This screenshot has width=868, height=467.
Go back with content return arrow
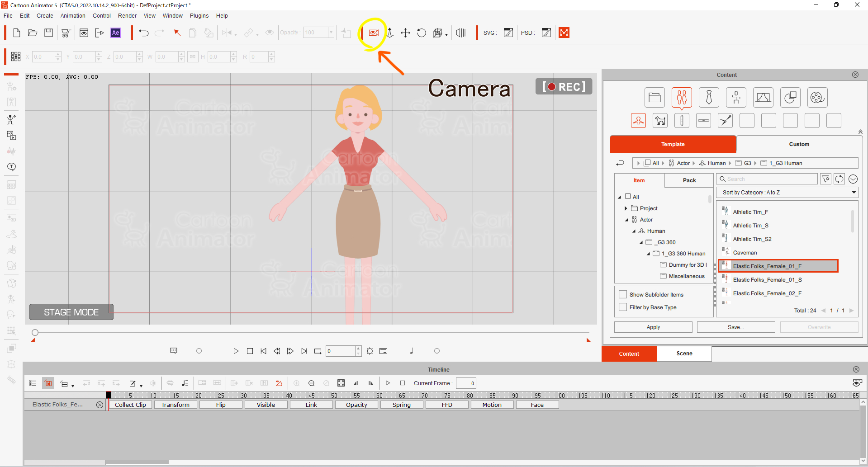(620, 163)
